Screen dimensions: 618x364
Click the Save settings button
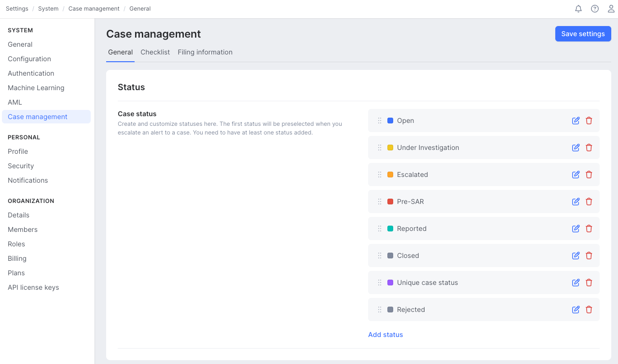pyautogui.click(x=583, y=34)
